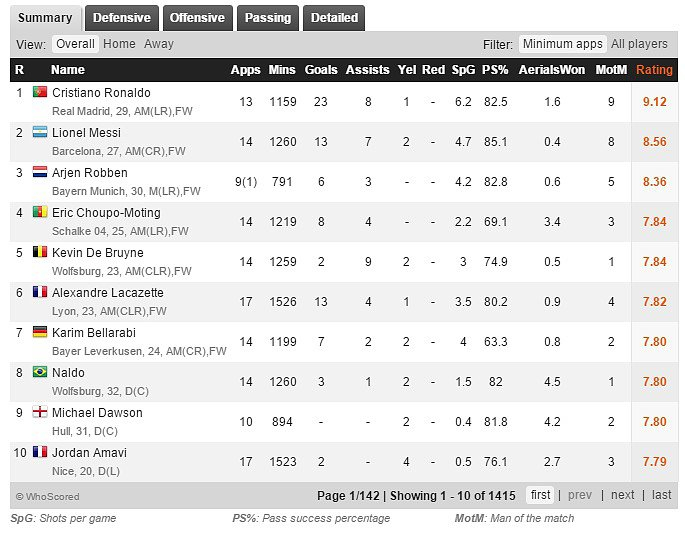Click the Argentina flag beside Lionel Messi
The image size is (685, 533).
pyautogui.click(x=40, y=132)
